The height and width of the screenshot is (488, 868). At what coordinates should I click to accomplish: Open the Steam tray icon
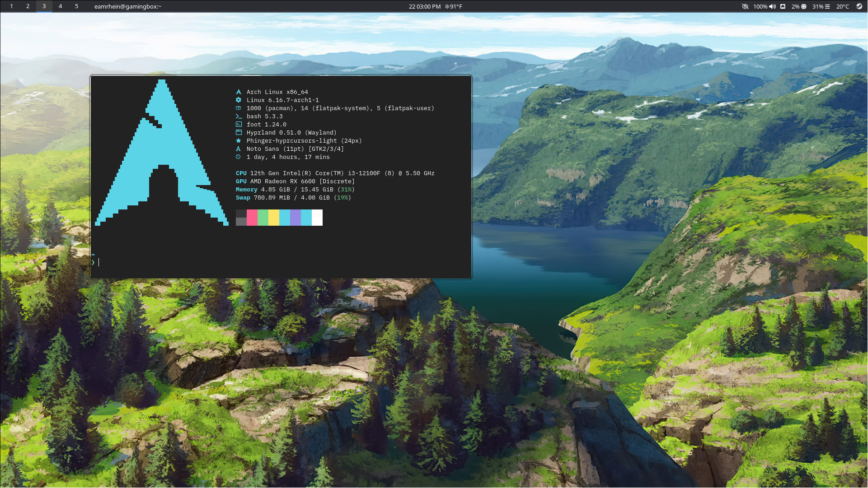coord(859,6)
